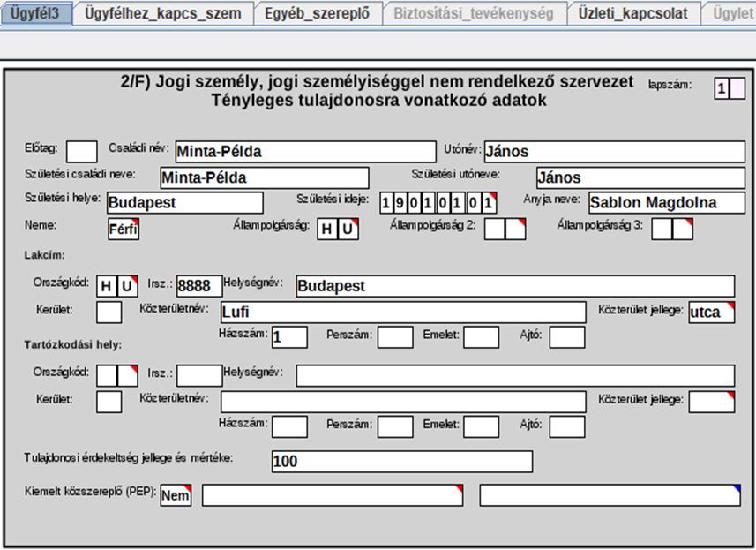Open Közterület jellege dropdown showing utca
This screenshot has width=756, height=550.
(711, 313)
